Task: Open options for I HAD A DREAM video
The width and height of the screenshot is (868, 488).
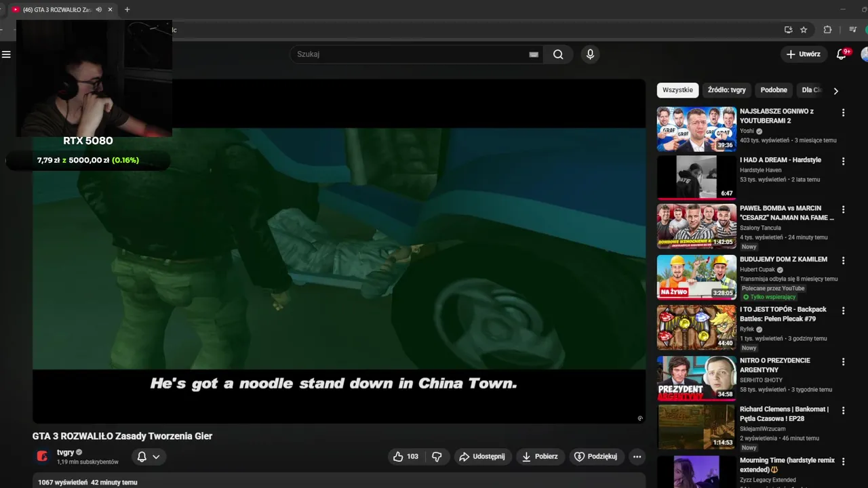Action: tap(843, 161)
